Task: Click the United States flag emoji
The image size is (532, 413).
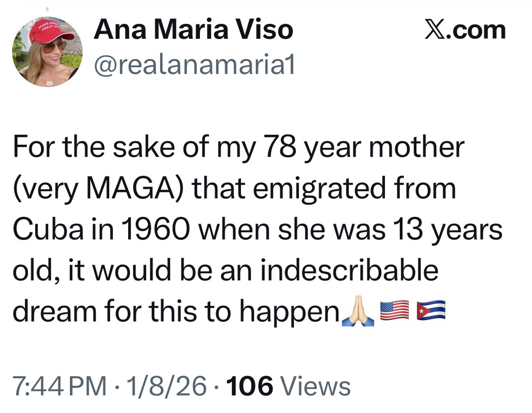Action: click(394, 311)
